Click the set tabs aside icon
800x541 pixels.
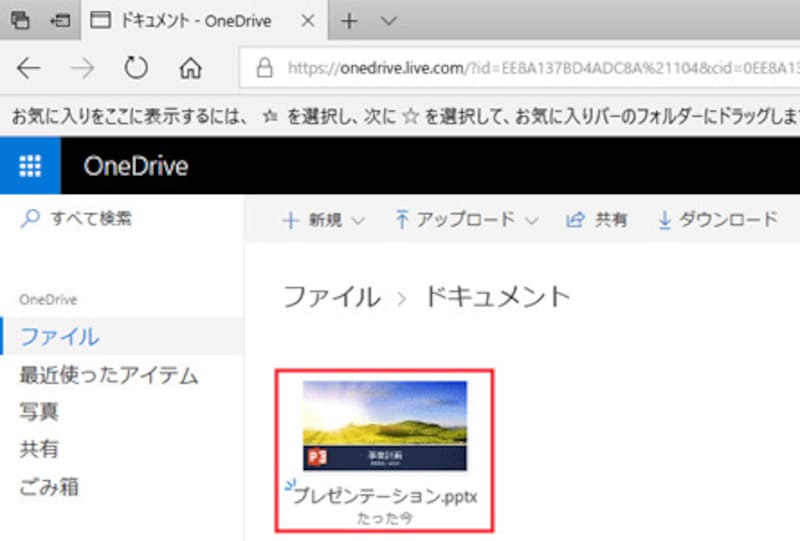point(60,21)
